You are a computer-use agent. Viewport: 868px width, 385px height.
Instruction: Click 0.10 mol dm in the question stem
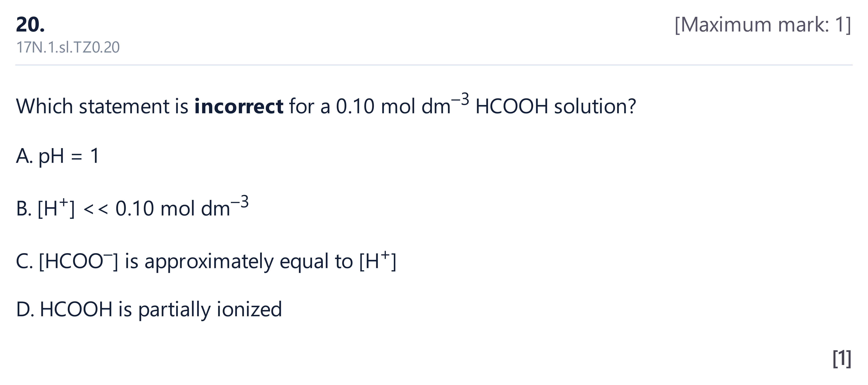point(393,106)
